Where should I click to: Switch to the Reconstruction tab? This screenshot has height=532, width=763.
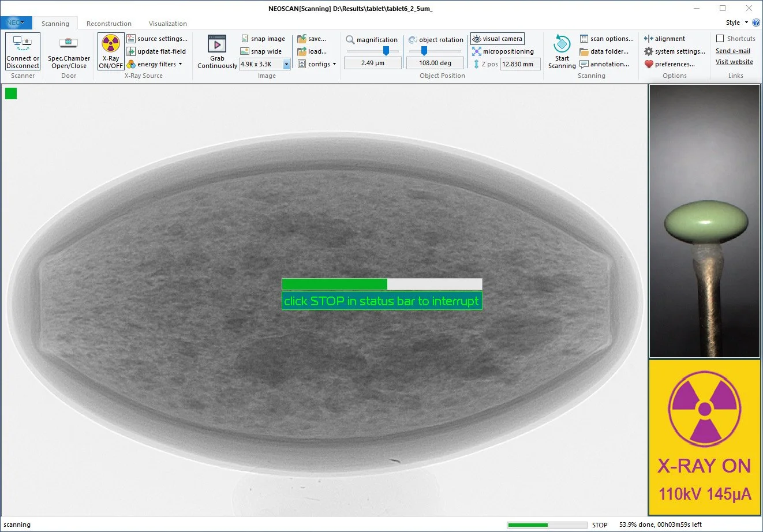pos(109,24)
